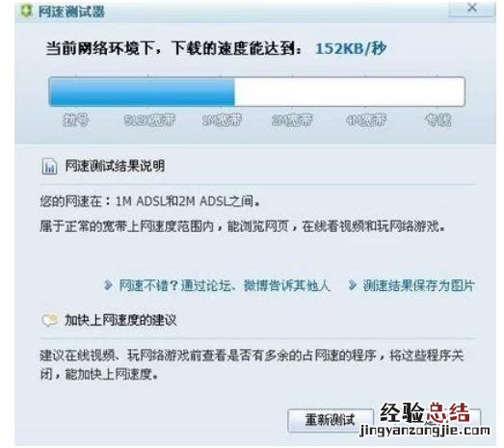Click the 网速测试结果说明 heading
This screenshot has height=448, width=504.
click(115, 166)
